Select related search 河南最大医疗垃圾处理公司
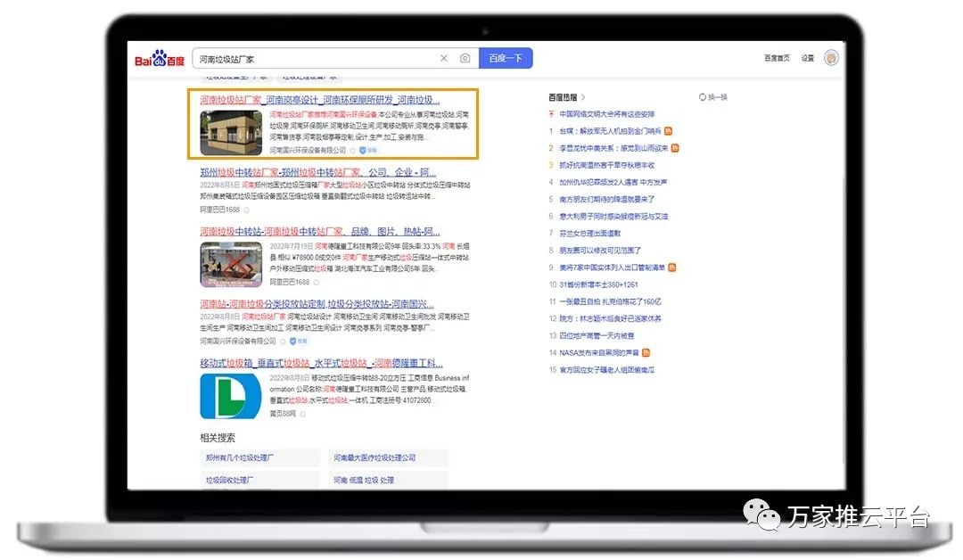Image resolution: width=963 pixels, height=560 pixels. (375, 457)
